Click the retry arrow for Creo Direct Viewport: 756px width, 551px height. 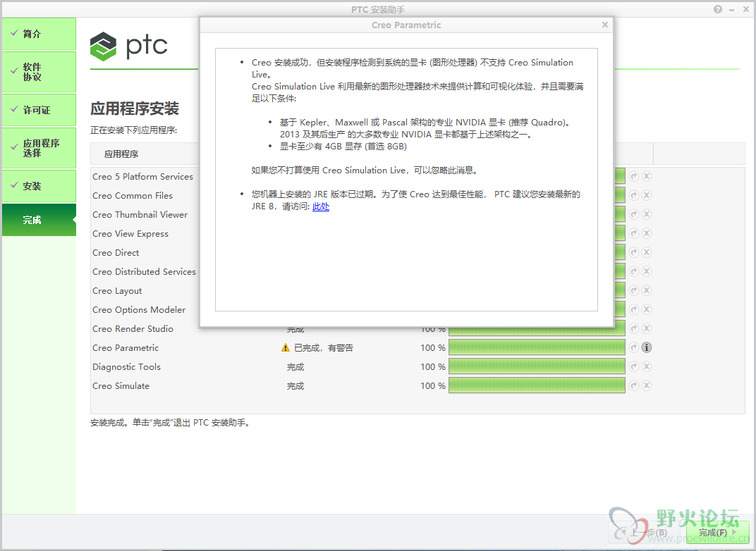click(634, 252)
